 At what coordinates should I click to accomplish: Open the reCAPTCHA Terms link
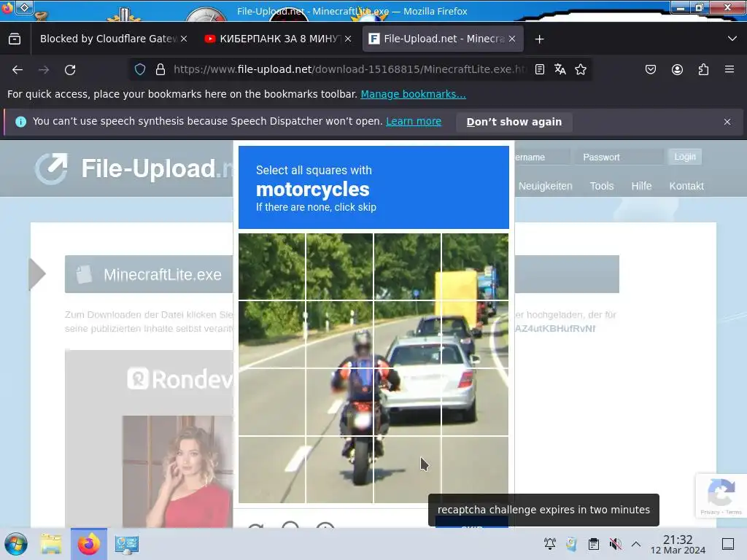point(734,513)
